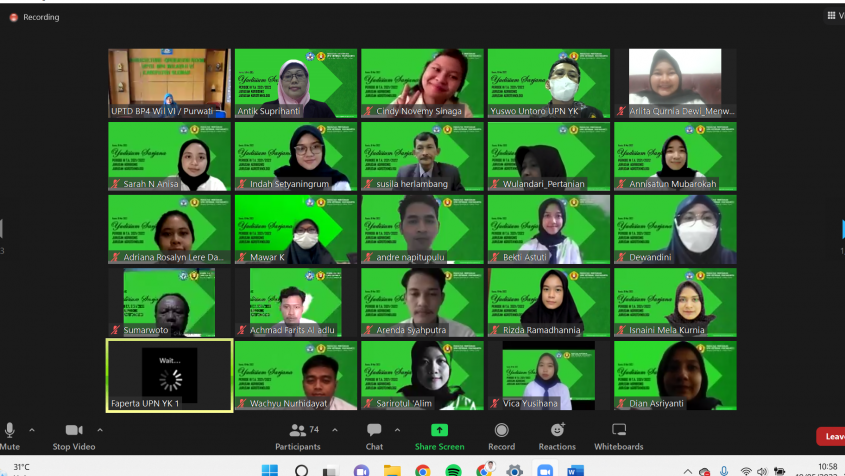The height and width of the screenshot is (476, 845).
Task: Select Vica Yusihana's video tile
Action: (549, 376)
